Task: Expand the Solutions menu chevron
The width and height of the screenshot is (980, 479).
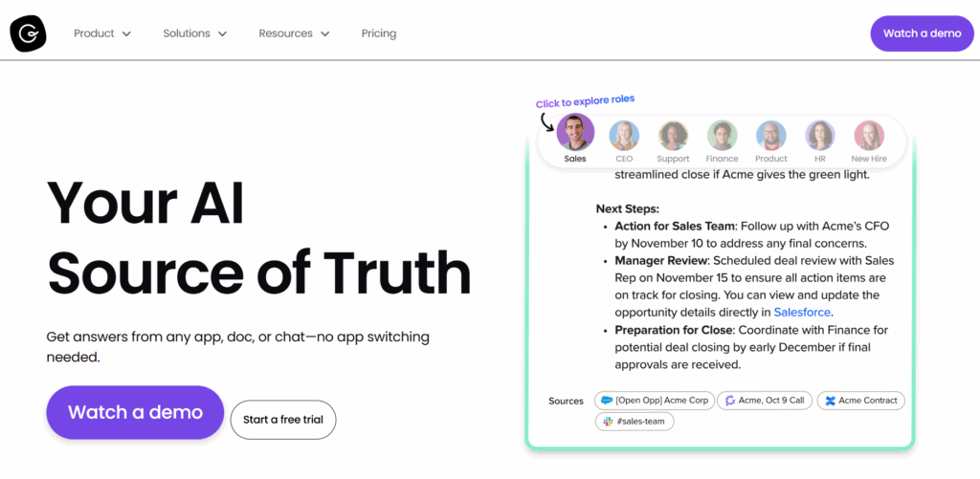Action: (x=222, y=33)
